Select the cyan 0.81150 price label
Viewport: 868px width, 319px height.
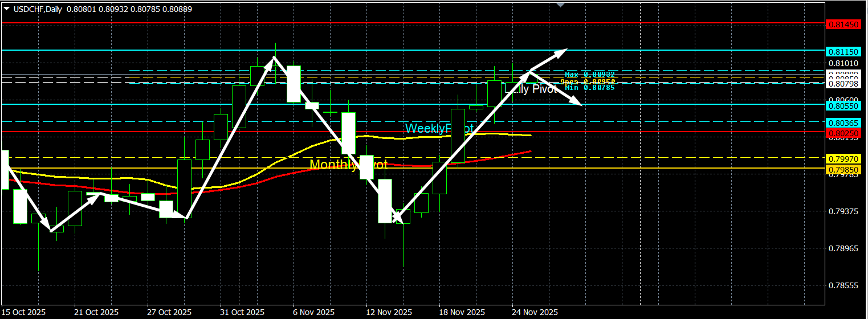[843, 51]
